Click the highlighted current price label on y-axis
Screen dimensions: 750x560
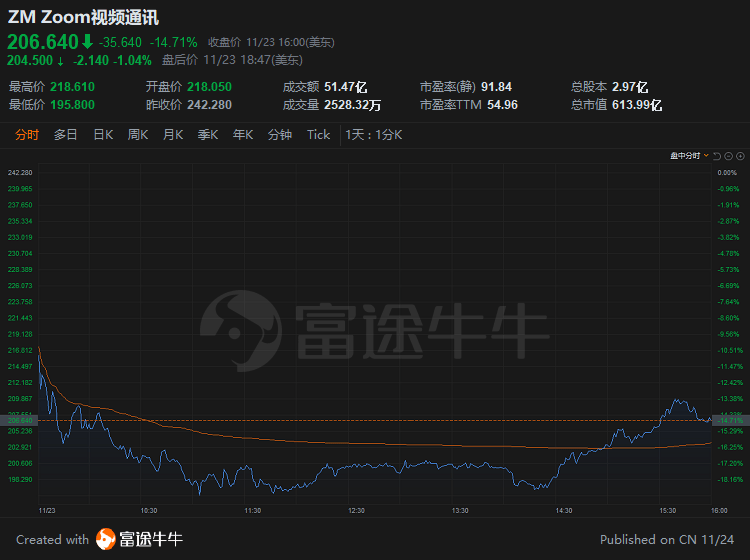[20, 420]
